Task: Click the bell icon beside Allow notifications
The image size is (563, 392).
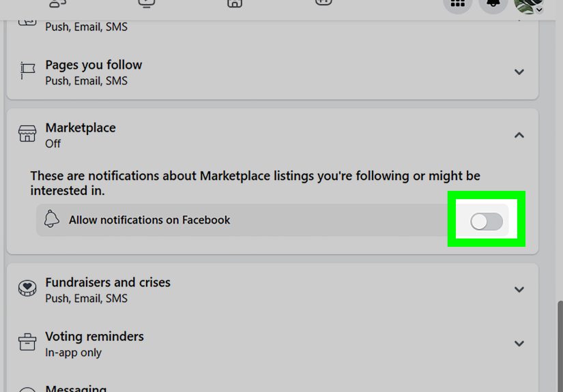Action: [51, 219]
